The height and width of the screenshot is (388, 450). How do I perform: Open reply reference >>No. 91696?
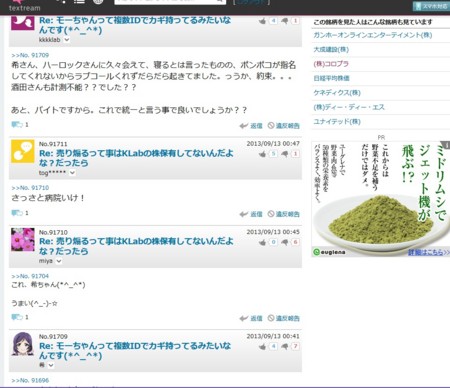[x=30, y=380]
